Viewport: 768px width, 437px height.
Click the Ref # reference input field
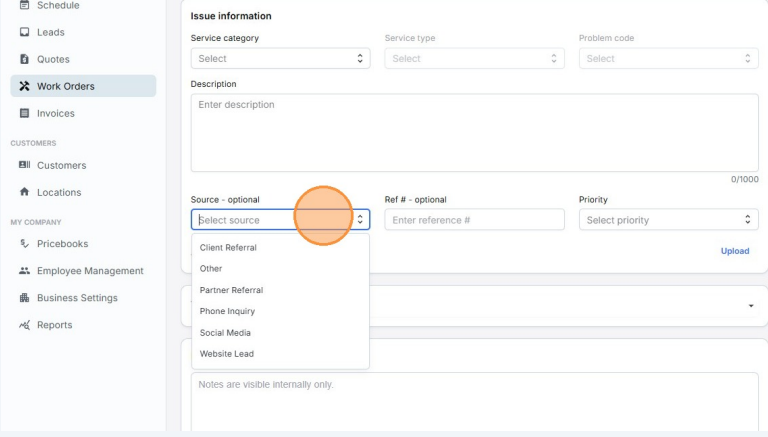point(474,220)
